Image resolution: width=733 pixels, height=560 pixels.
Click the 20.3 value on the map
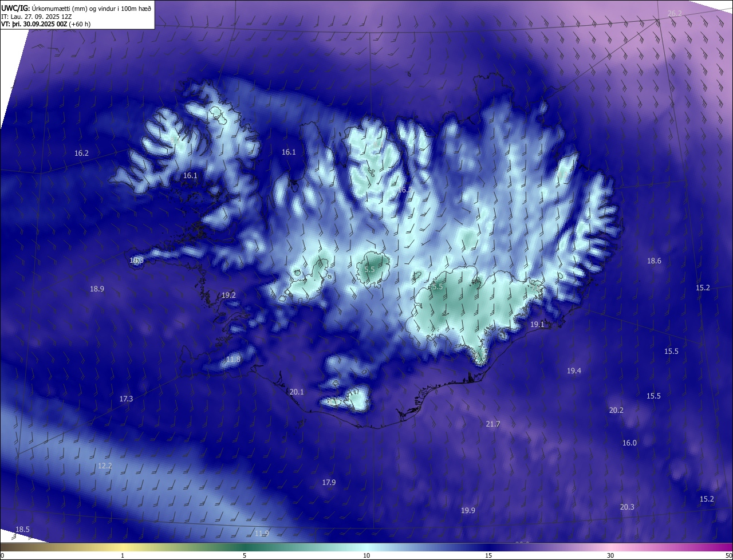click(x=627, y=507)
